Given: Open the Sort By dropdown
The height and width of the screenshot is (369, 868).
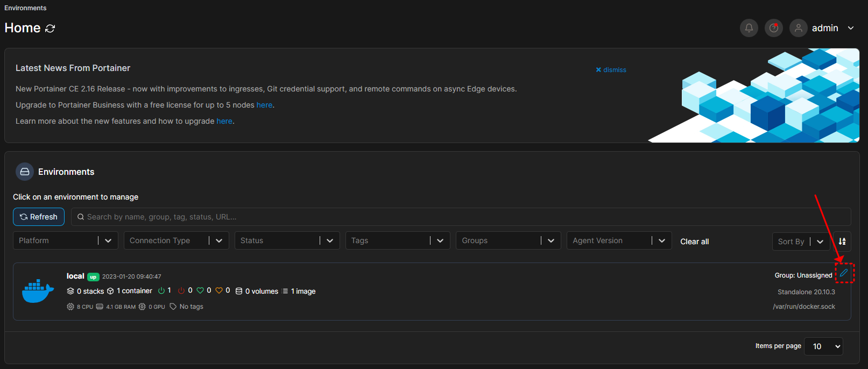Looking at the screenshot, I should point(801,242).
